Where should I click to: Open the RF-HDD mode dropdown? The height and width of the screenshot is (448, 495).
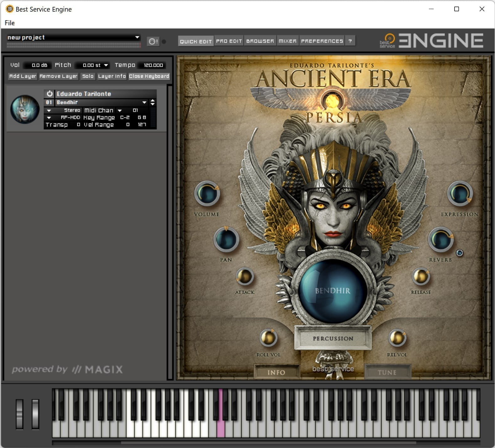(x=49, y=117)
